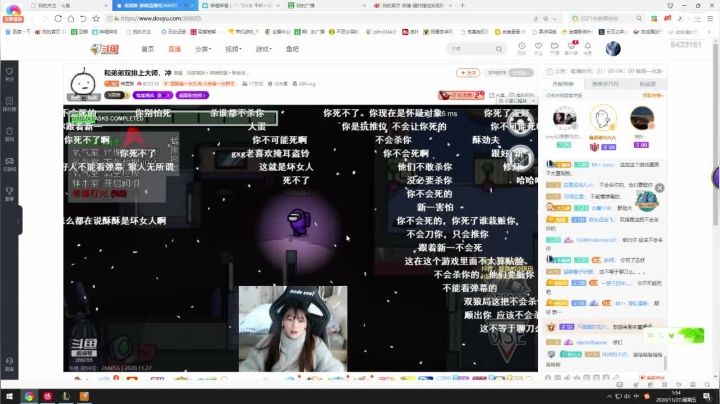
Task: Click the orange + 关注 follow button
Action: pos(468,73)
